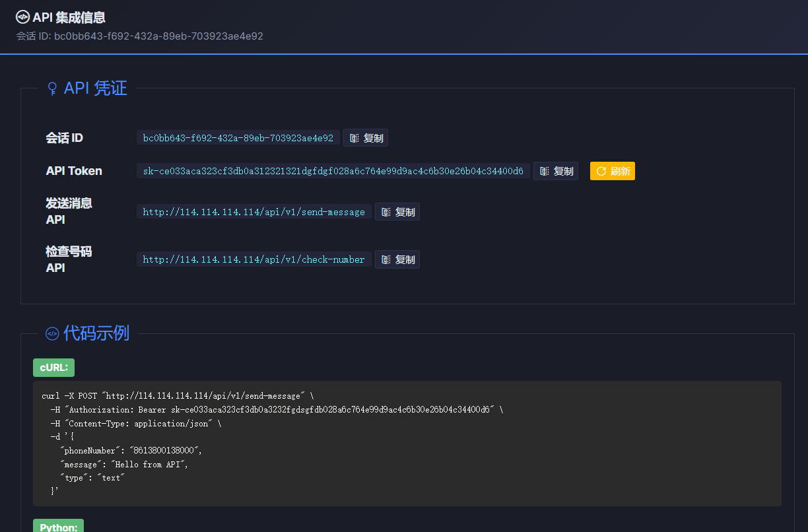Viewport: 808px width, 532px height.
Task: Click the API 凭证 section heading
Action: [95, 88]
